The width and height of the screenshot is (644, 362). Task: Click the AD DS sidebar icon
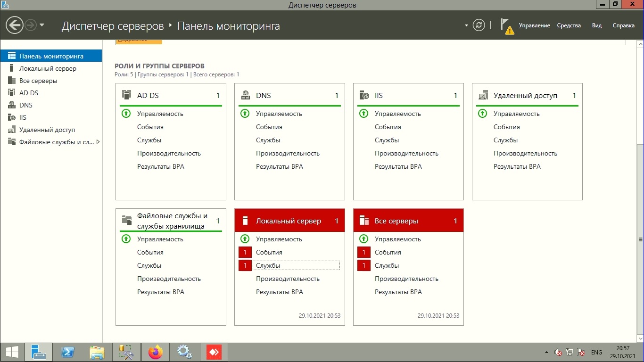pyautogui.click(x=12, y=93)
